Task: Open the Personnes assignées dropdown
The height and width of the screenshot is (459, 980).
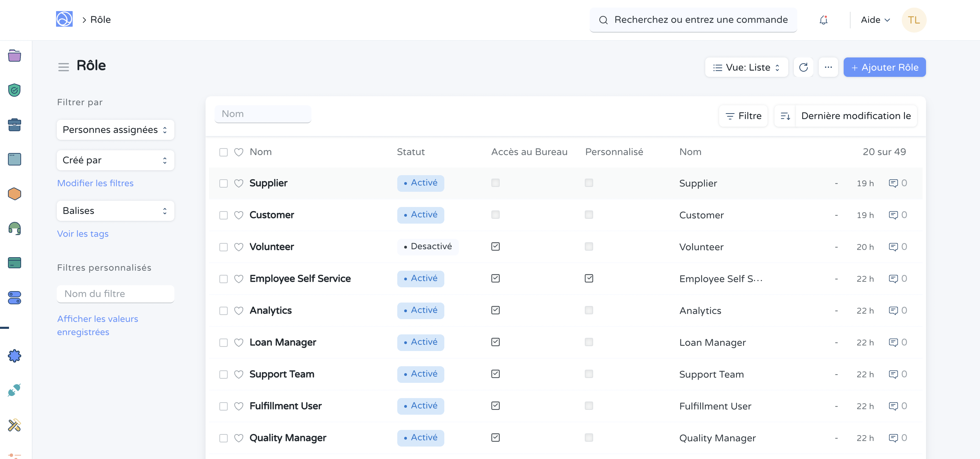Action: (x=115, y=130)
